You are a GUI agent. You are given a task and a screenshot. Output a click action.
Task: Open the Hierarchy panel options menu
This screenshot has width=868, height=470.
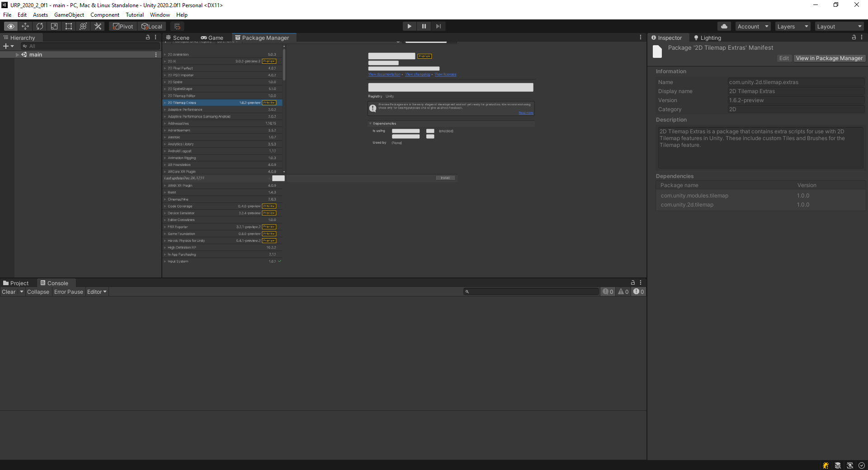(156, 38)
